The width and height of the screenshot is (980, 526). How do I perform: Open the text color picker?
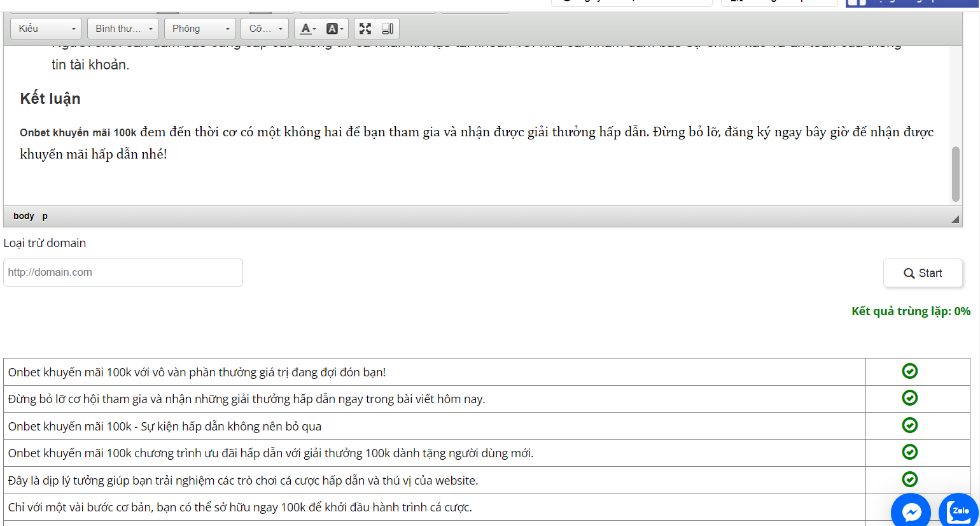308,29
